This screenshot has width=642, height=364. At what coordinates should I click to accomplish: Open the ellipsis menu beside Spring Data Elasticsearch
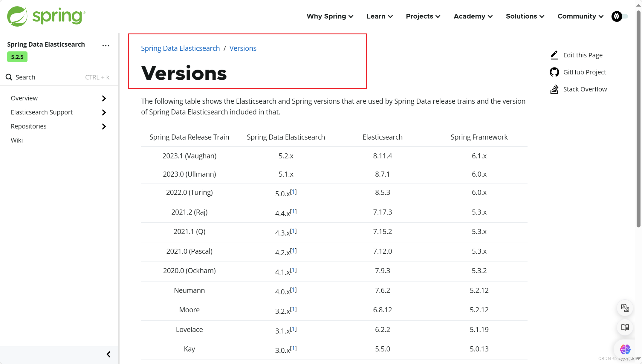[106, 45]
